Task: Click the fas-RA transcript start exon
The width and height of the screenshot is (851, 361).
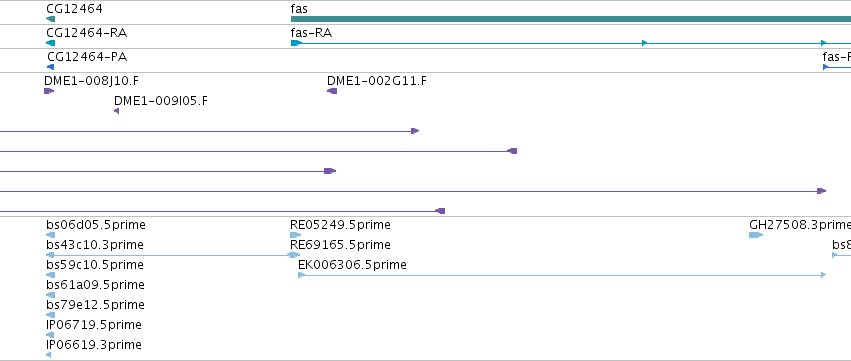Action: click(x=296, y=43)
